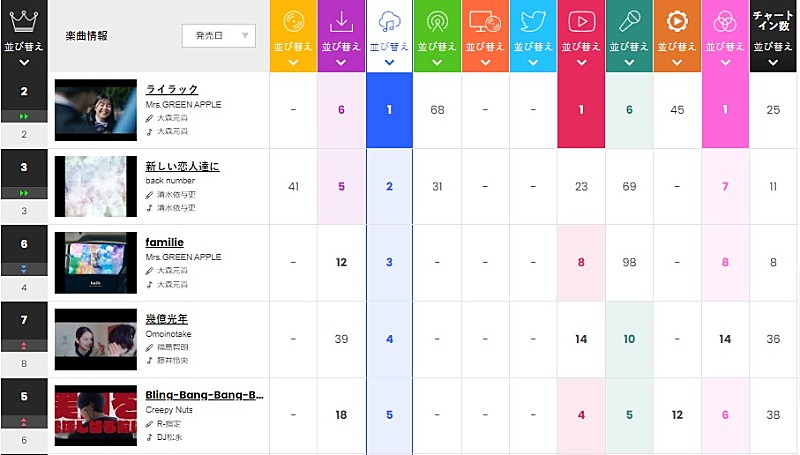Image resolution: width=800 pixels, height=455 pixels.
Task: Sort by the Twitter bird column
Action: (x=533, y=22)
